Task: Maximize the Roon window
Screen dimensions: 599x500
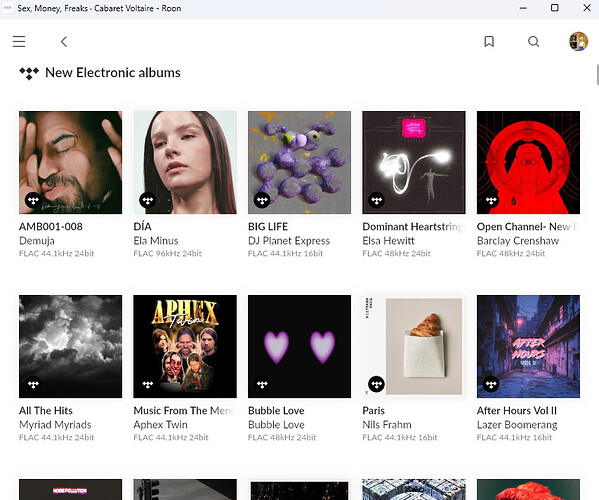Action: click(x=555, y=8)
